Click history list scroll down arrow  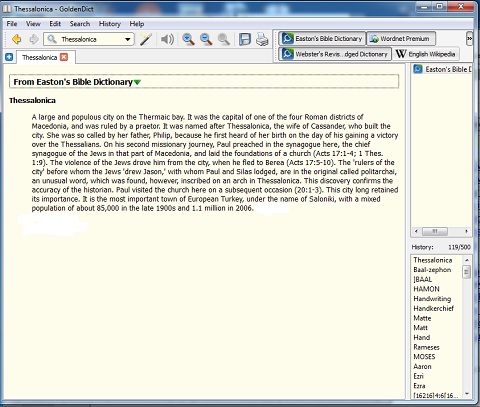[x=467, y=394]
